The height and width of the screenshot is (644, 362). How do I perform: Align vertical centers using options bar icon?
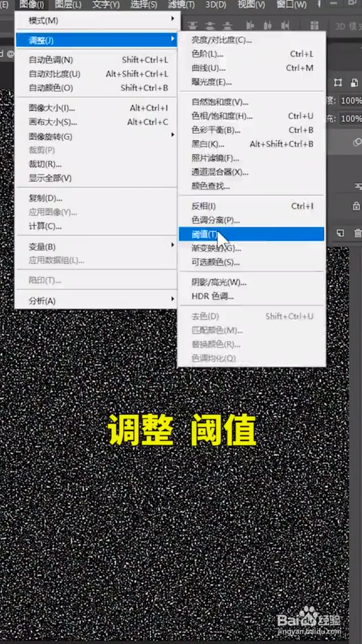pos(210,26)
